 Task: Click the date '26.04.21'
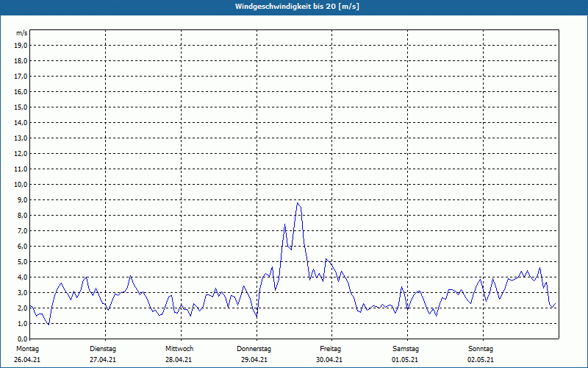(x=27, y=360)
